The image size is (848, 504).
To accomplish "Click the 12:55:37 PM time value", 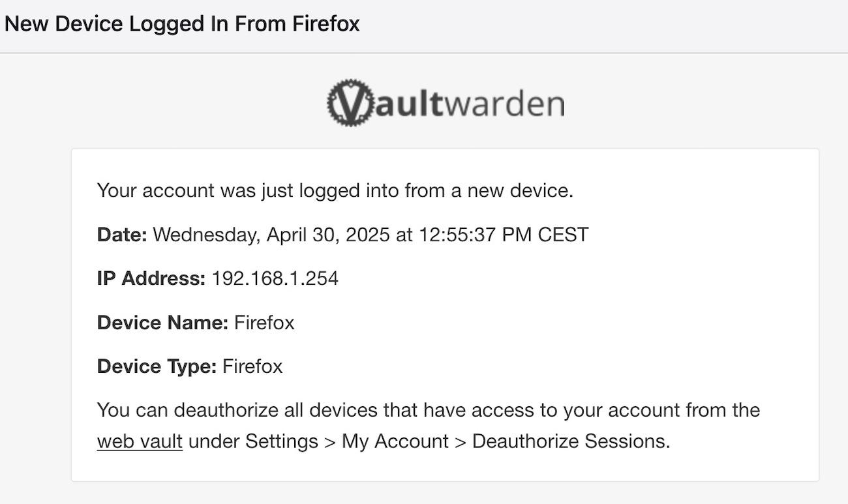I will click(474, 235).
